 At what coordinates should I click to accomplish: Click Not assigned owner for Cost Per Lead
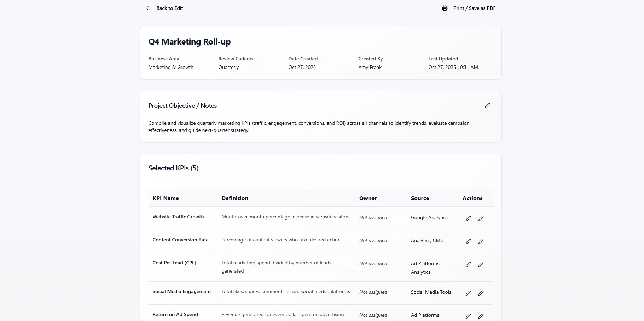[373, 264]
